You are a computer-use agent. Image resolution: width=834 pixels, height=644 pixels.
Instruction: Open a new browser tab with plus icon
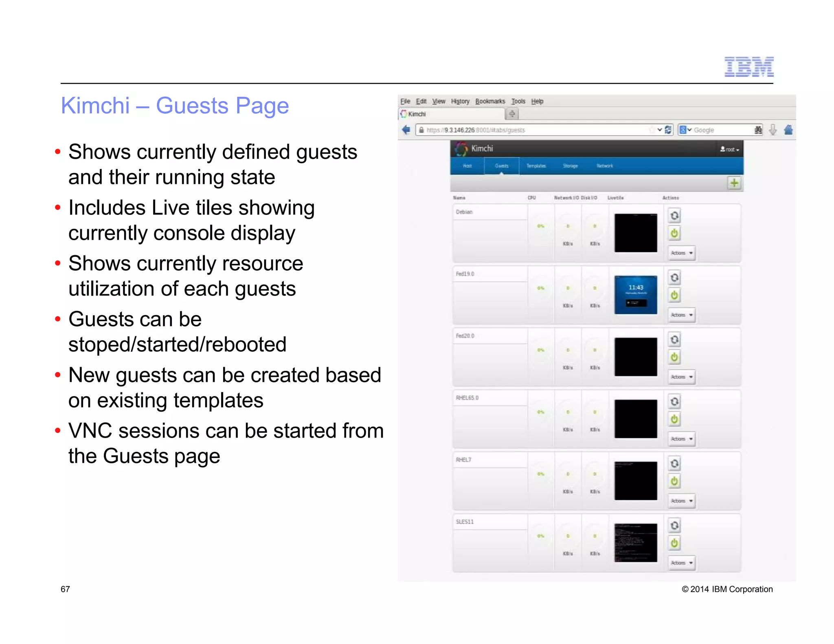click(x=512, y=114)
